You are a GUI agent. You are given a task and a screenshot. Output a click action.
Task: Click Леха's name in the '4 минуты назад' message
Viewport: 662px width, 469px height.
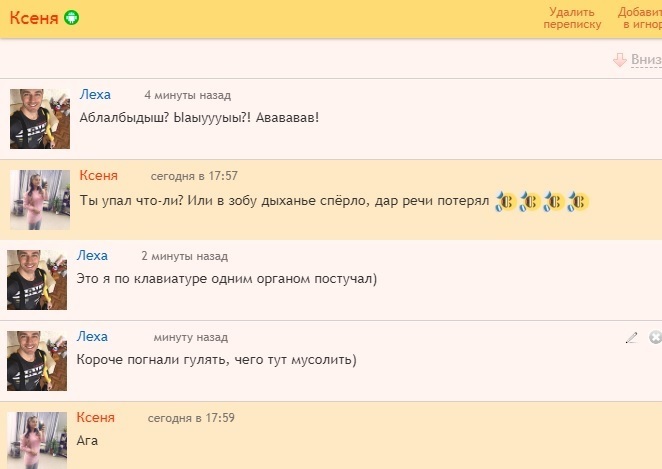coord(95,95)
